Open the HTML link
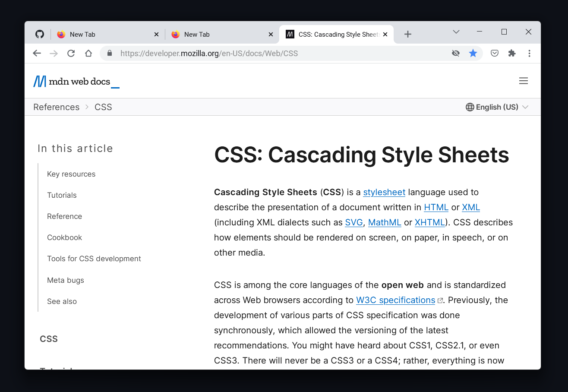This screenshot has width=568, height=392. pos(436,207)
